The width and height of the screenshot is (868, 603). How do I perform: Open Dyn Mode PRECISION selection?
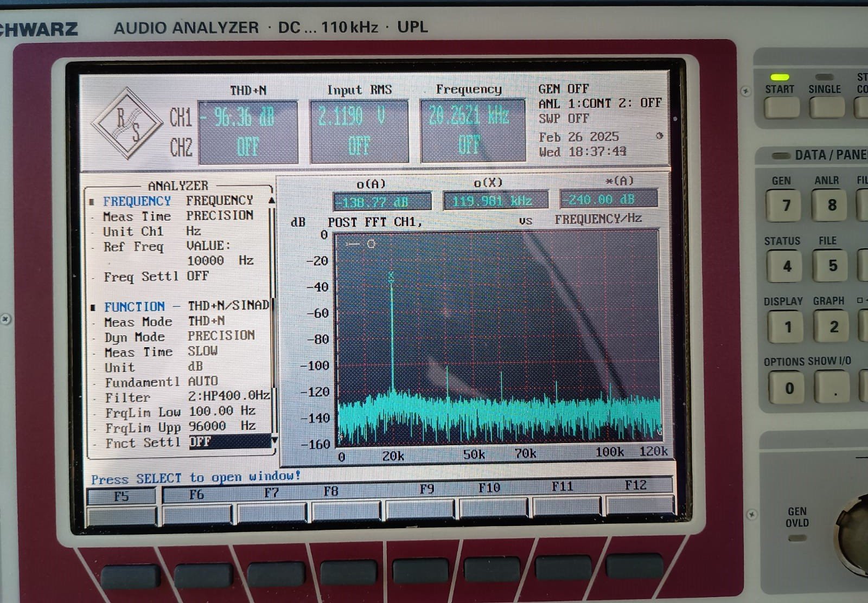(221, 336)
